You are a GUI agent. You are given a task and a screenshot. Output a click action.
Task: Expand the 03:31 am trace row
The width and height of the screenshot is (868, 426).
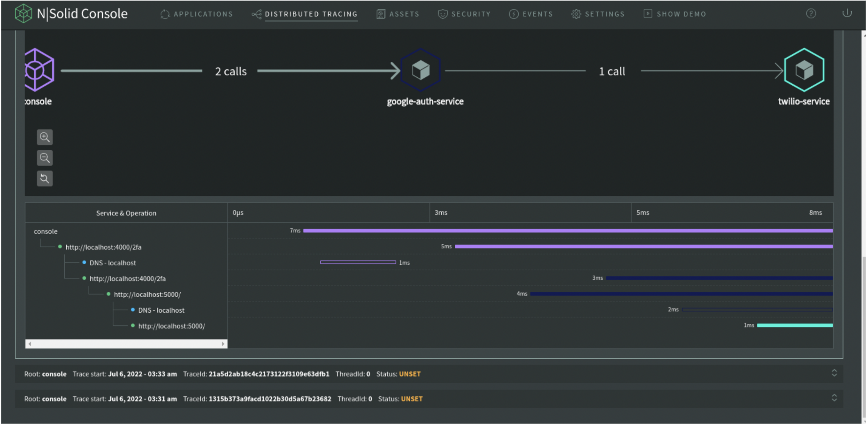coord(834,398)
